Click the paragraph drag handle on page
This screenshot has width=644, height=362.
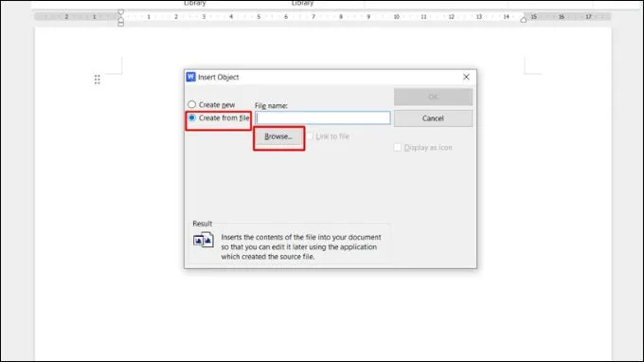click(97, 80)
